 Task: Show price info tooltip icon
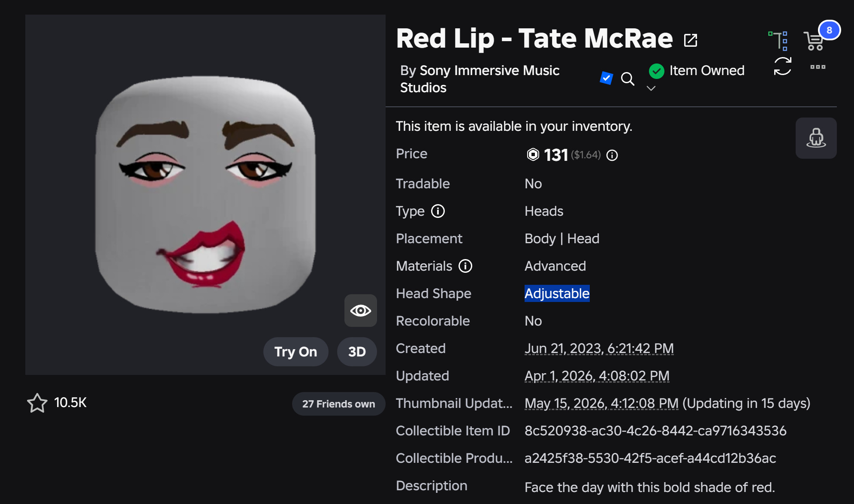[612, 155]
